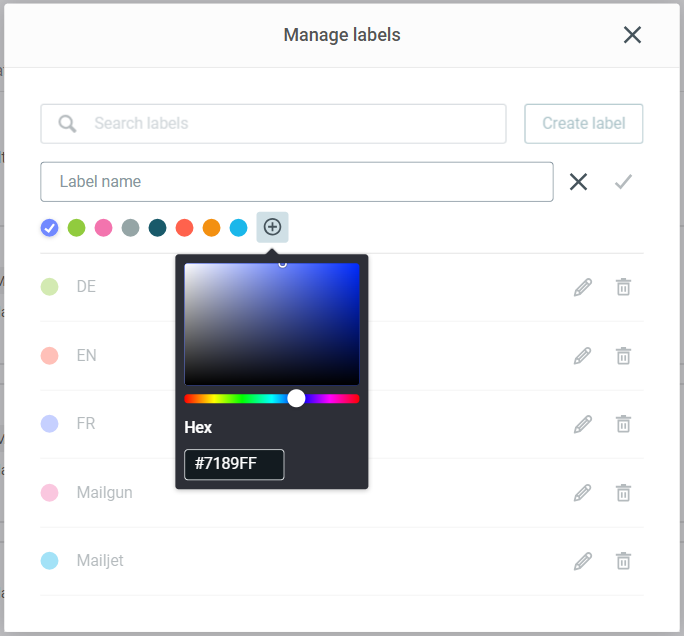
Task: Select the dark teal color swatch
Action: tap(157, 228)
